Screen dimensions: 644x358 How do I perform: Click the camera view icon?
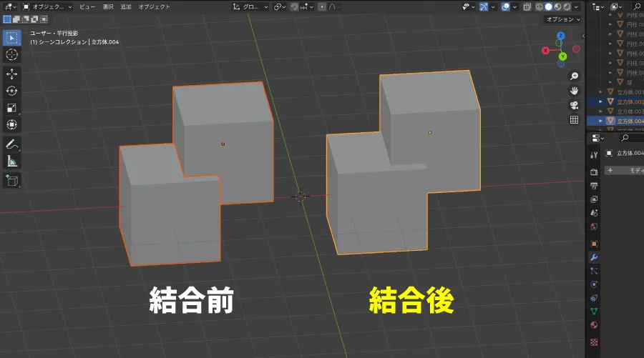[x=574, y=105]
